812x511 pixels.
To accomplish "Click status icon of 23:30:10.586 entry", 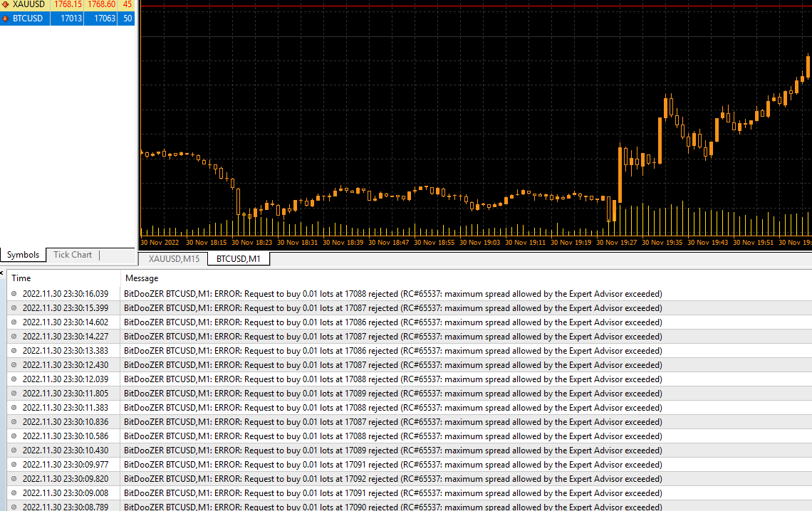I will 14,436.
